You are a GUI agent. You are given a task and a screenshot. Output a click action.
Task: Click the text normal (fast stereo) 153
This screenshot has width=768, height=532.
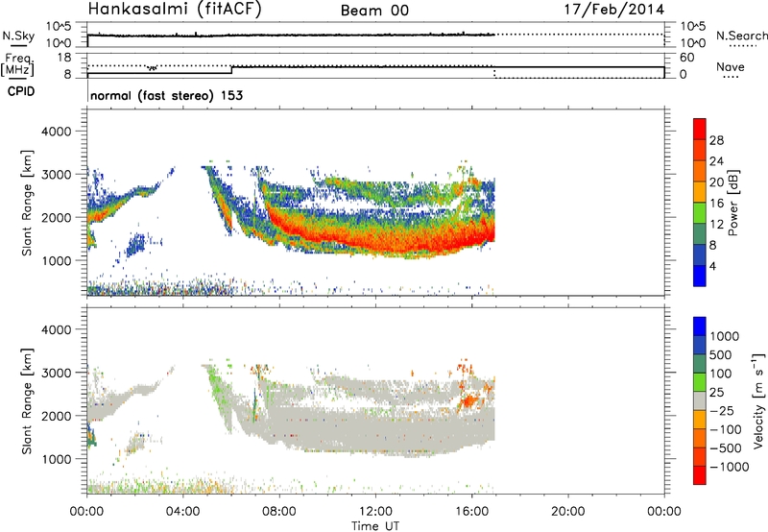click(166, 95)
